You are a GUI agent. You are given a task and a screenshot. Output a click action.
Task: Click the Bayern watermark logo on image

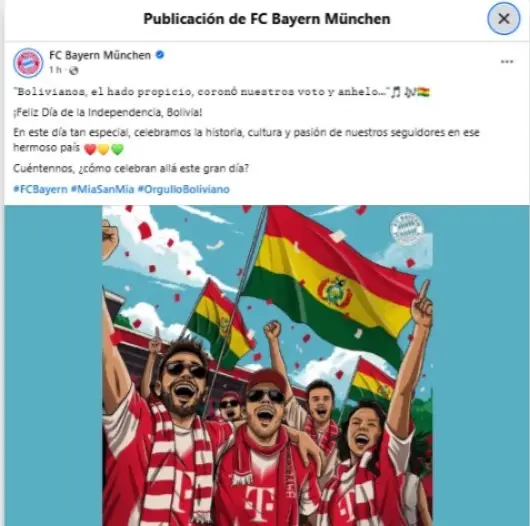pos(406,228)
